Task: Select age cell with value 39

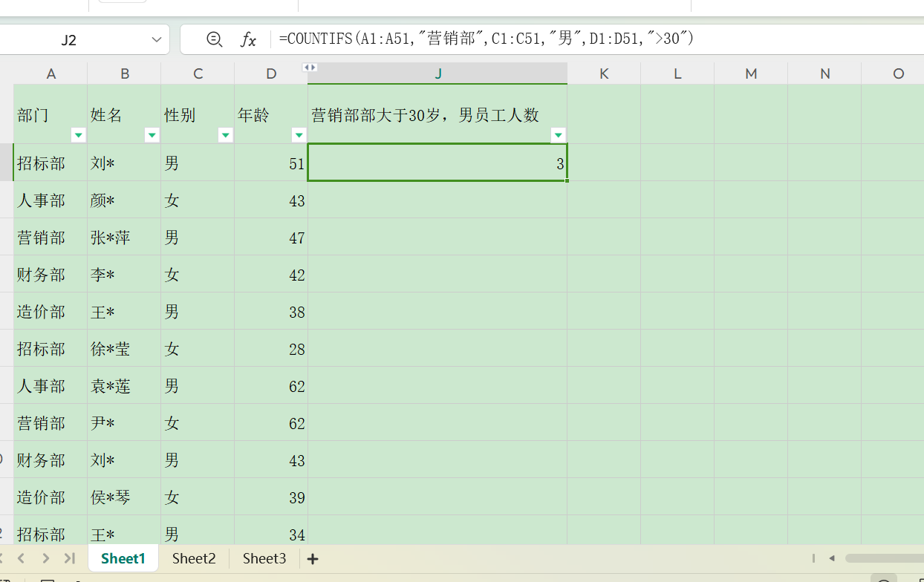Action: [x=271, y=497]
